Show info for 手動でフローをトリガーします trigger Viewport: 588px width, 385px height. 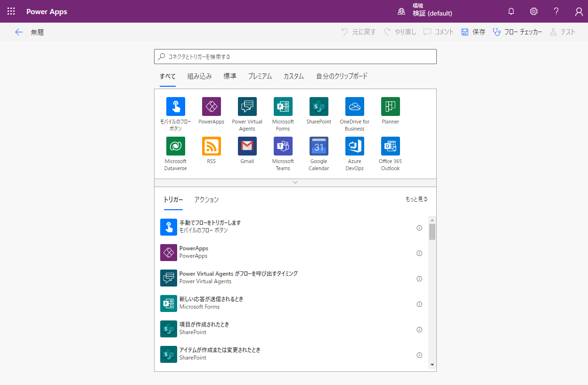tap(419, 228)
